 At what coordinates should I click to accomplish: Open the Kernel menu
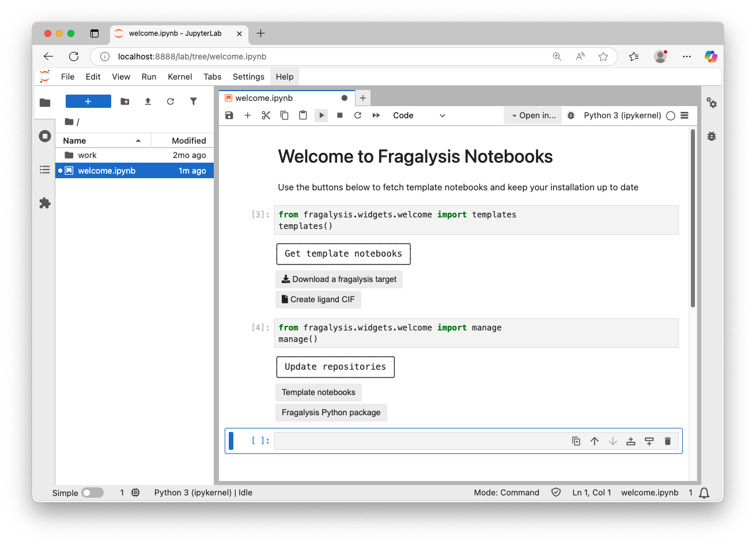pyautogui.click(x=180, y=77)
